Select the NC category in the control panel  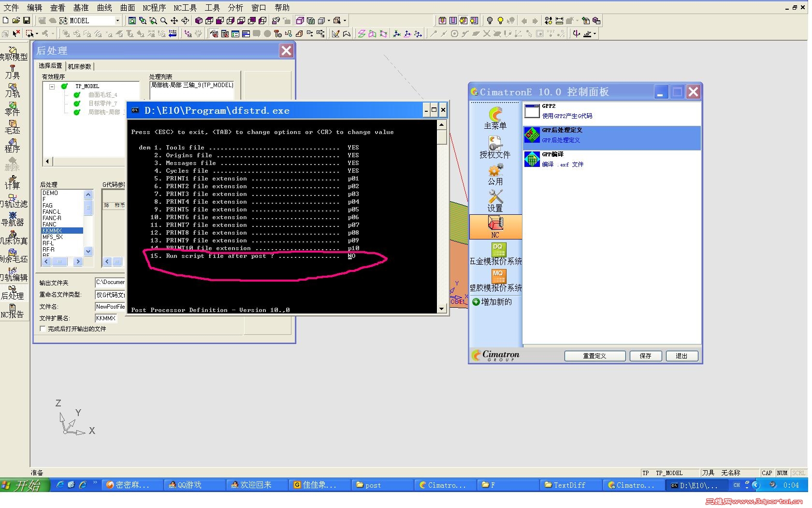click(x=495, y=227)
